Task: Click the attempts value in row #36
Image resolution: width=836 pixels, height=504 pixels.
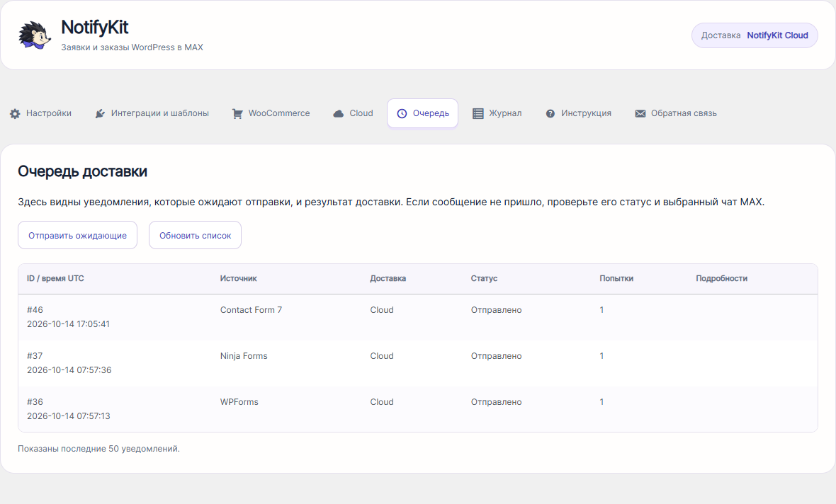Action: (x=601, y=401)
